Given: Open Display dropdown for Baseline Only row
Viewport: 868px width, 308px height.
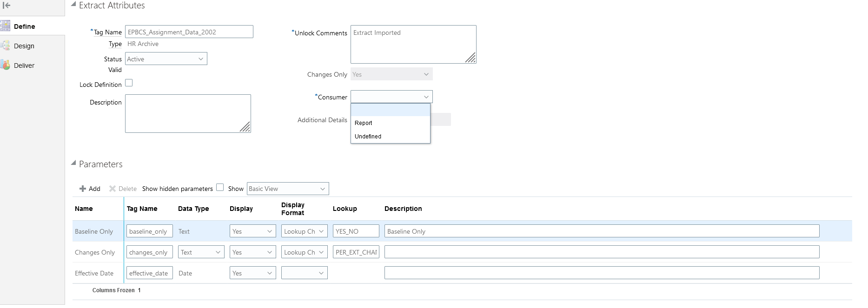Looking at the screenshot, I should 252,231.
